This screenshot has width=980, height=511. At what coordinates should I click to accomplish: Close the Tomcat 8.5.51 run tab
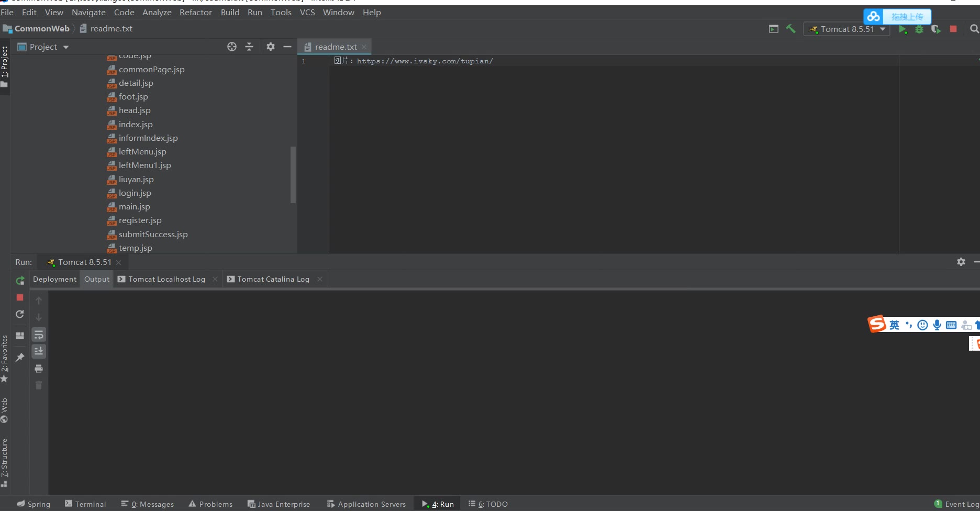tap(118, 262)
